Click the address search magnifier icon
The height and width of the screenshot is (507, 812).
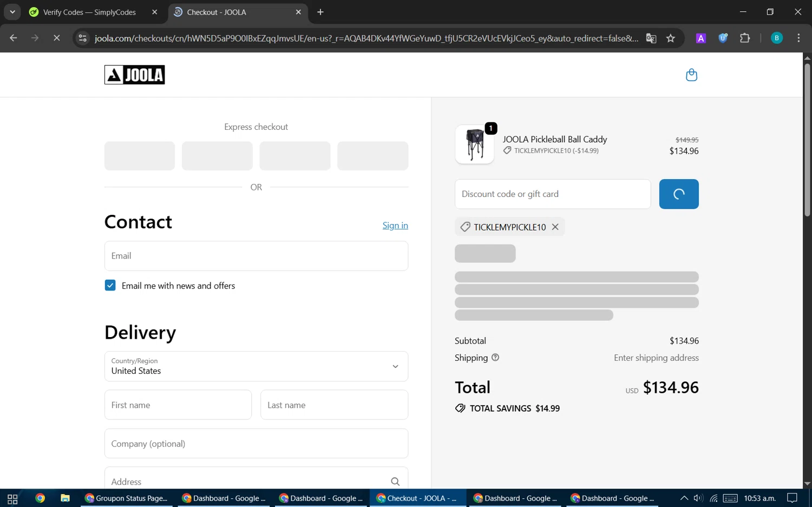pos(395,482)
